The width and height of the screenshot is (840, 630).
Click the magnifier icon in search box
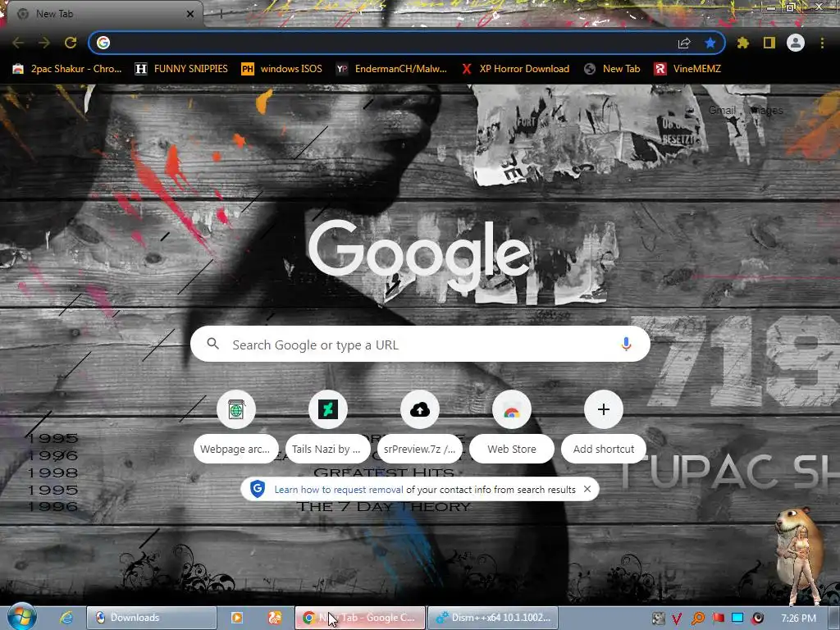[212, 344]
